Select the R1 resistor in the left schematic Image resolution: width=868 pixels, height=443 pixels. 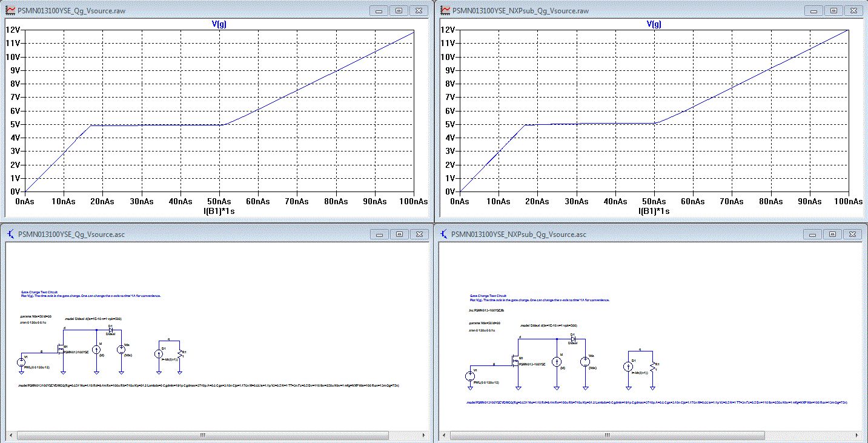pyautogui.click(x=180, y=353)
